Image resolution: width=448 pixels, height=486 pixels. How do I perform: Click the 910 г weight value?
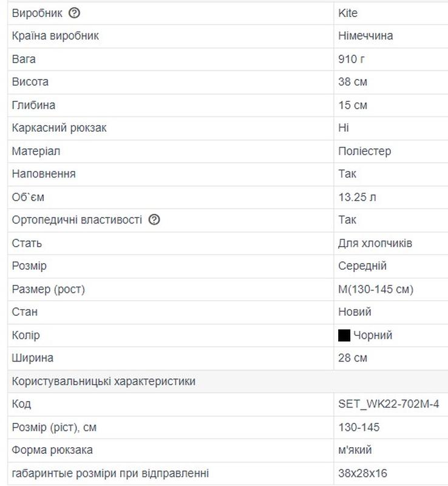351,59
